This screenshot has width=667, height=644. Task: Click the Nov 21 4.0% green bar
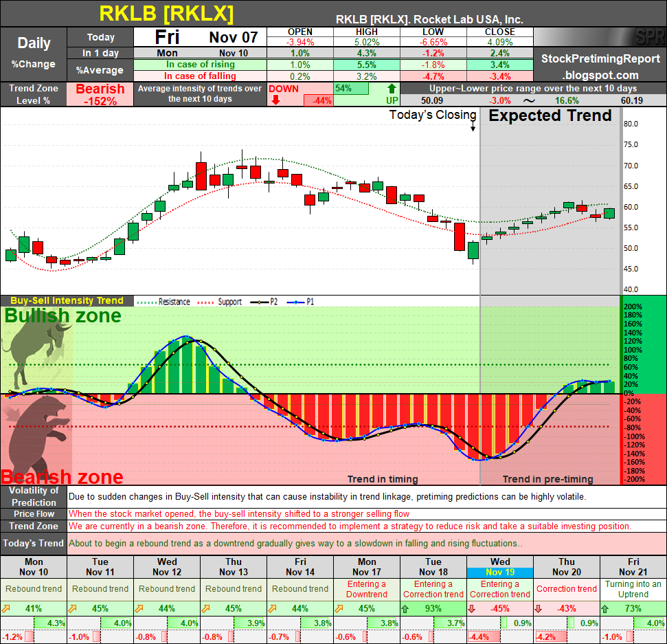[x=650, y=623]
